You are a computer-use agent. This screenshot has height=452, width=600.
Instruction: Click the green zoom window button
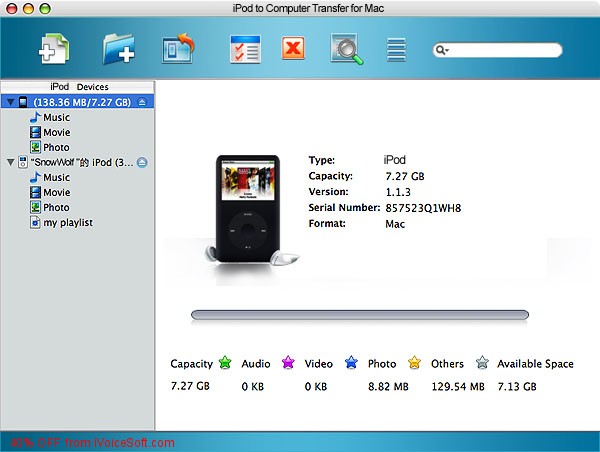click(45, 8)
